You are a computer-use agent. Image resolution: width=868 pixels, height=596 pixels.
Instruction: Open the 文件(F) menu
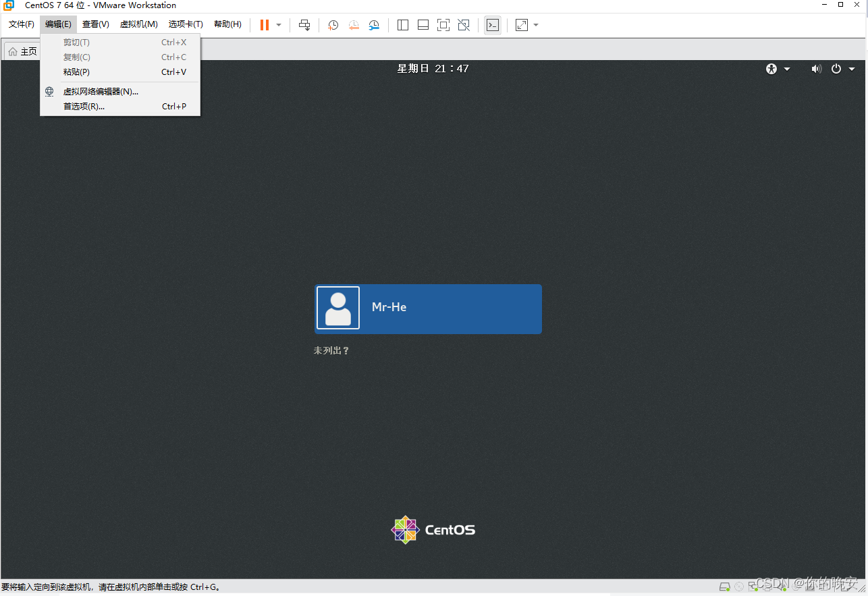pos(22,24)
